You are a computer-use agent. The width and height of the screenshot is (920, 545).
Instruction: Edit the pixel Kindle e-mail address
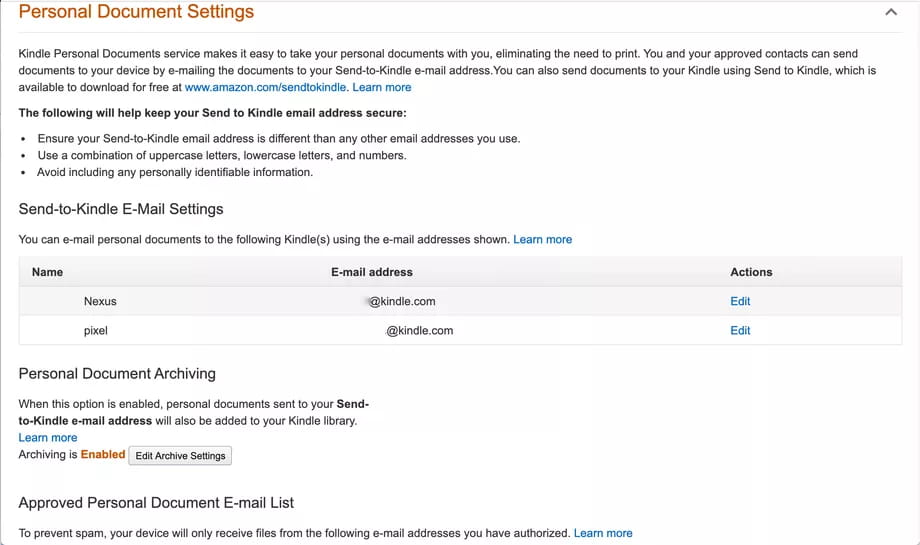point(740,330)
